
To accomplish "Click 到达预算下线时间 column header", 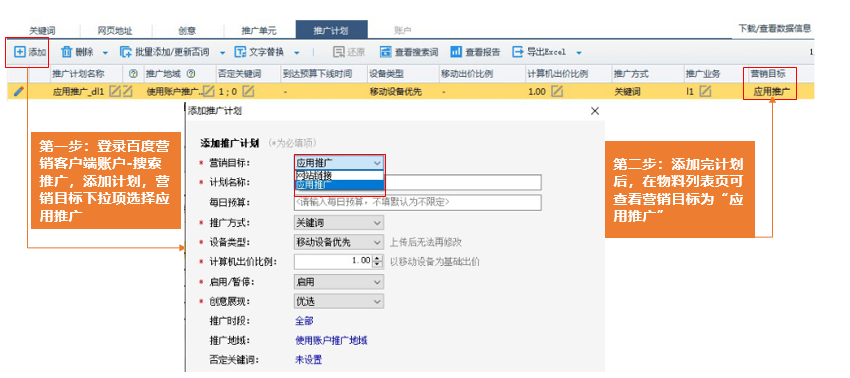I will (x=317, y=73).
